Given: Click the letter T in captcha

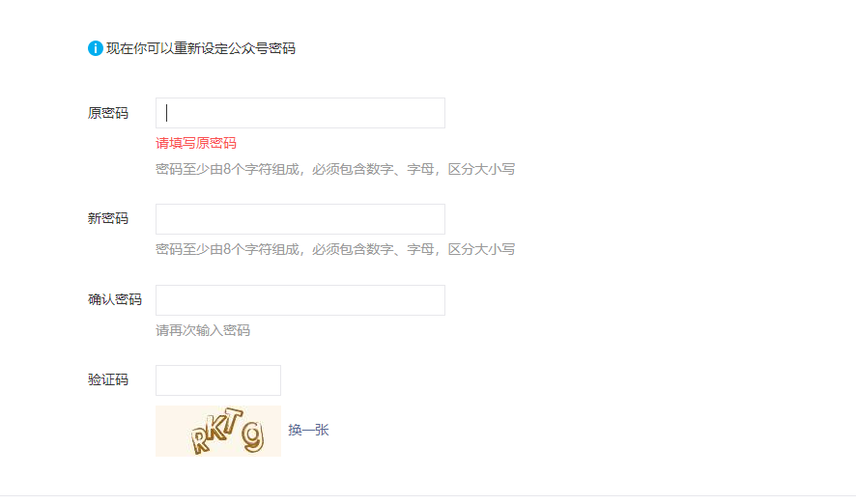Looking at the screenshot, I should coord(234,420).
